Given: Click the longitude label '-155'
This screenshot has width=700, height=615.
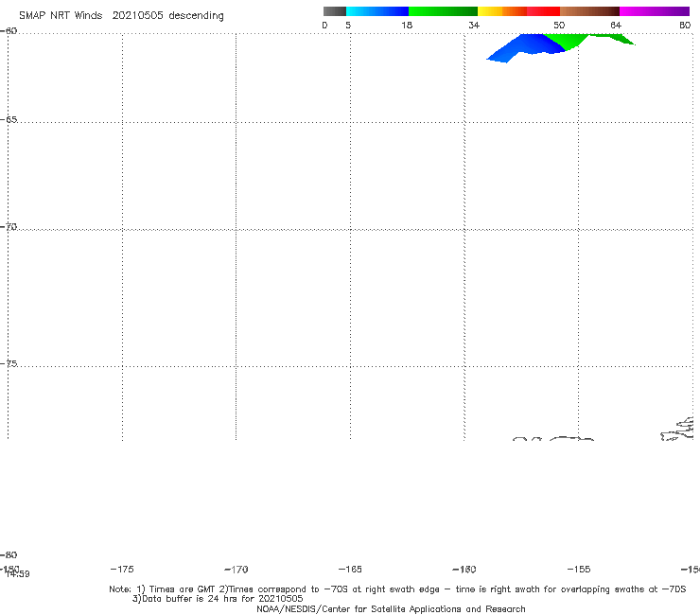Looking at the screenshot, I should coord(579,569).
